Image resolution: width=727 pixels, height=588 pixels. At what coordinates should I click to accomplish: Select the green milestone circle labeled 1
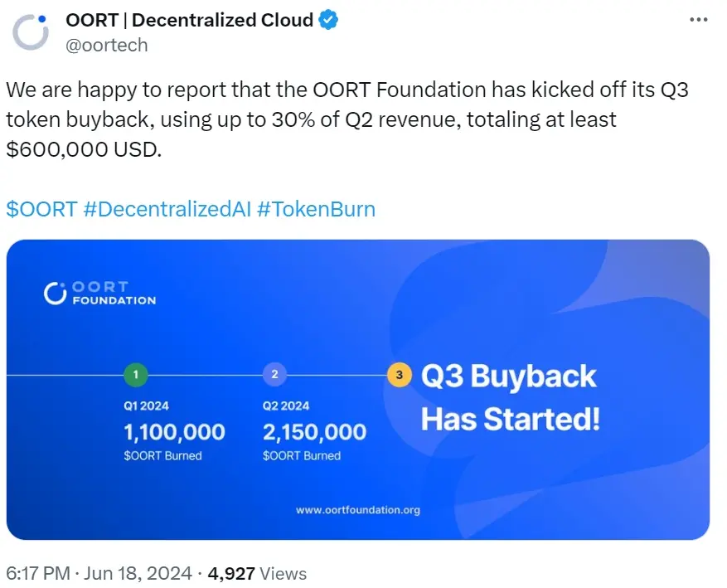[136, 374]
